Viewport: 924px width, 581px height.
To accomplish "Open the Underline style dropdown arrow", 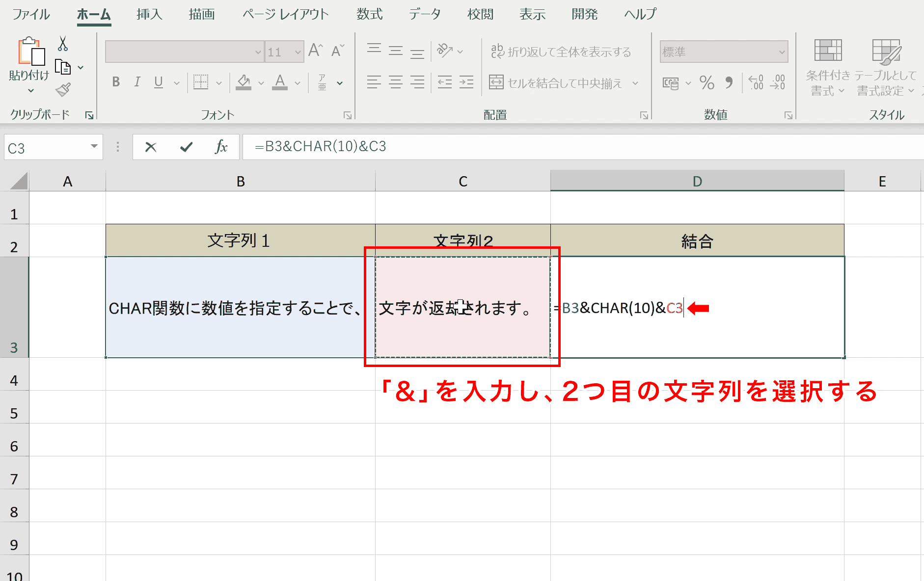I will (177, 83).
